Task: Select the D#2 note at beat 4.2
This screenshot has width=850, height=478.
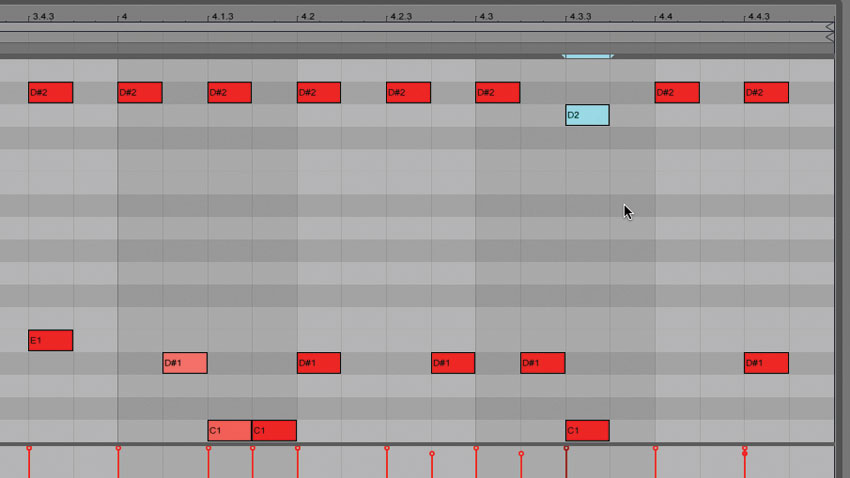Action: [319, 93]
